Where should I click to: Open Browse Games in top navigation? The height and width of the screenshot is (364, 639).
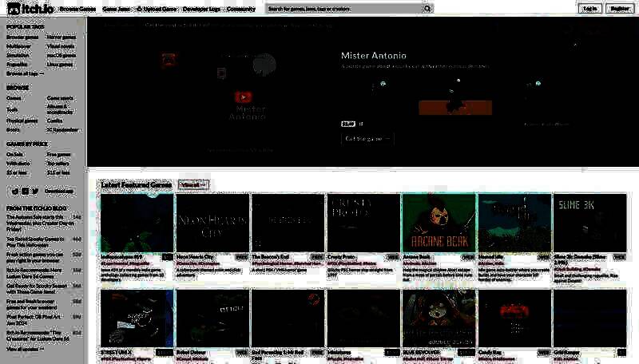[77, 9]
